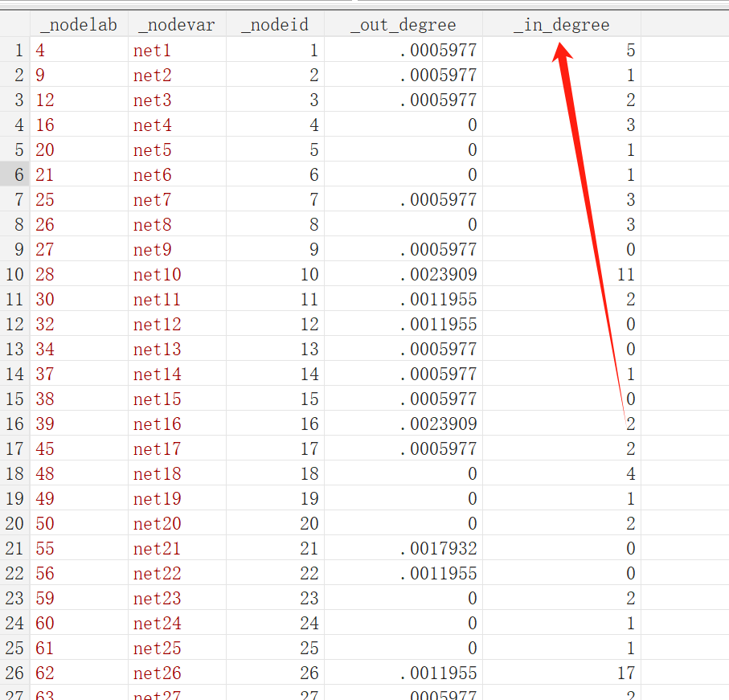The width and height of the screenshot is (729, 700).
Task: Click _nodelab value 48 in row 18
Action: (79, 473)
